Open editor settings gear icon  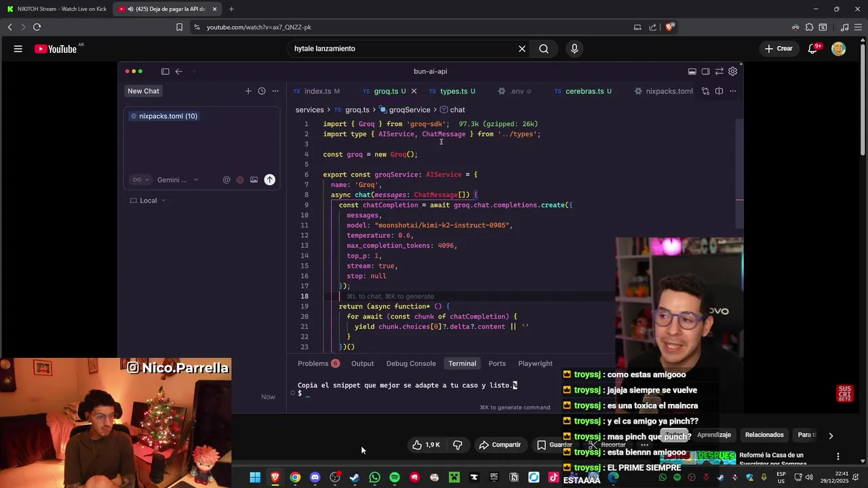[x=732, y=71]
